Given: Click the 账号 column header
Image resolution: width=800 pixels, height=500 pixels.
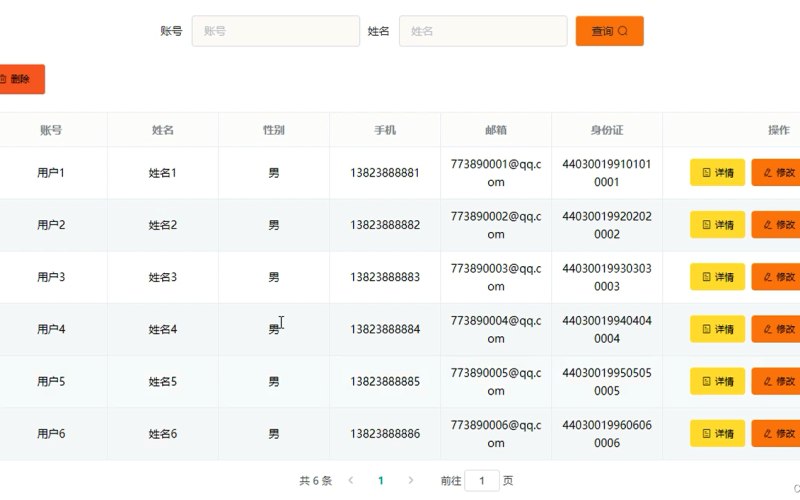Looking at the screenshot, I should pos(51,130).
